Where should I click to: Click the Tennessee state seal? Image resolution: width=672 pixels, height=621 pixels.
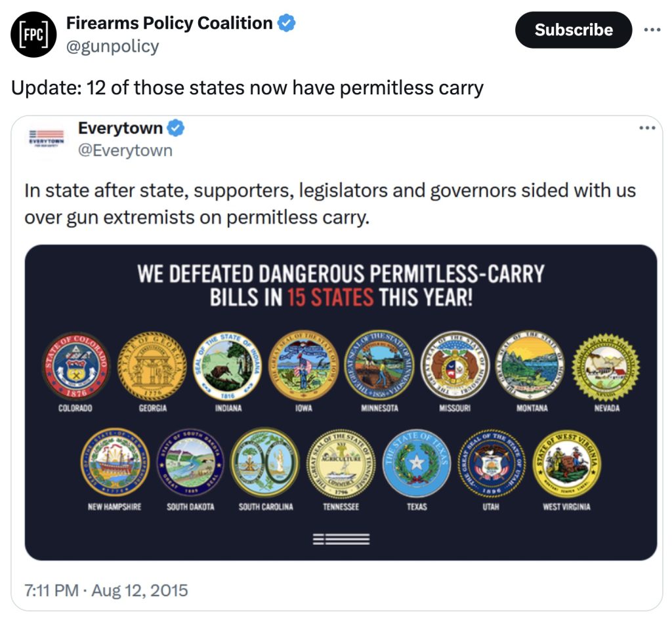pos(341,463)
